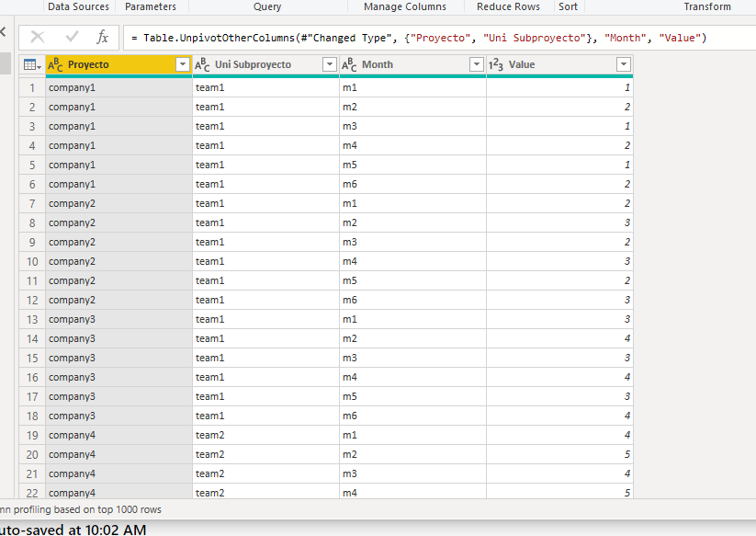Select row number 19
756x536 pixels.
click(x=32, y=435)
